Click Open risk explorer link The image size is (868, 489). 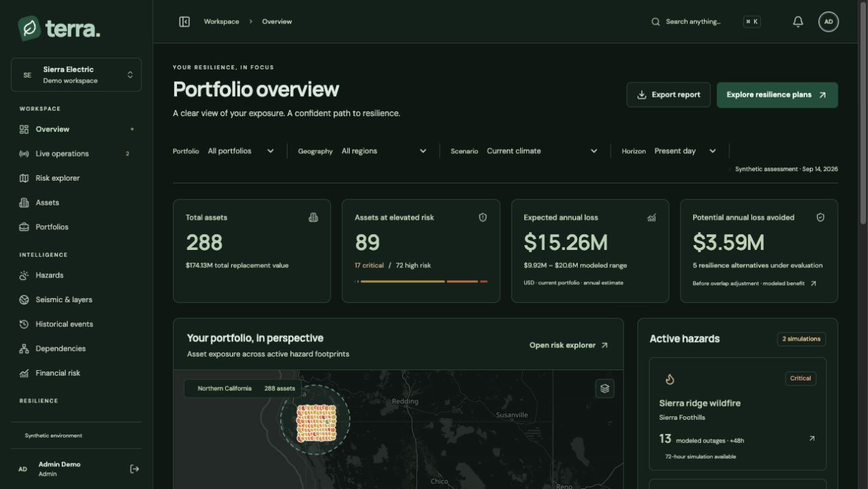569,345
